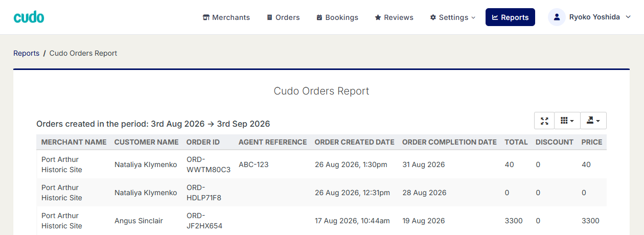Sort by Customer Name column header
Viewport: 644px width, 235px height.
[x=147, y=142]
